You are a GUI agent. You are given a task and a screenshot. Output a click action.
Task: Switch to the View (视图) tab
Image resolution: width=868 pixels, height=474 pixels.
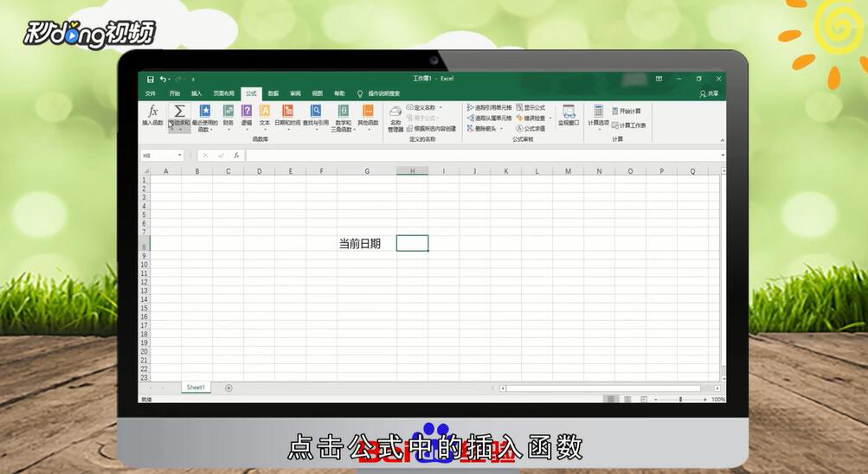tap(318, 93)
